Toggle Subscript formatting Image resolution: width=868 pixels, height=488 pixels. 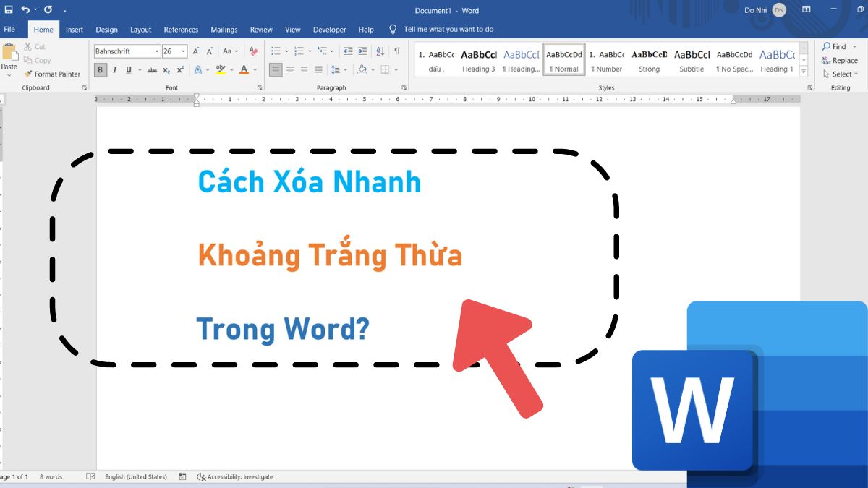pyautogui.click(x=166, y=70)
